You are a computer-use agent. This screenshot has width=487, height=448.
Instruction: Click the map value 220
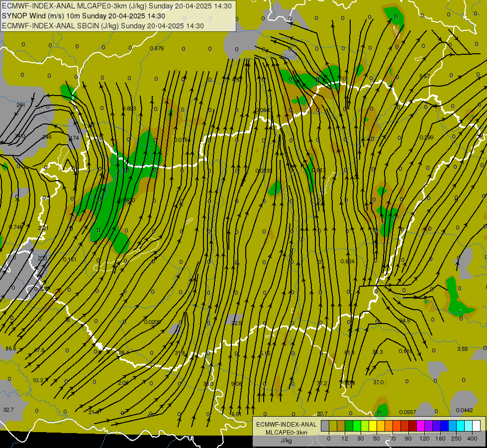pyautogui.click(x=42, y=258)
